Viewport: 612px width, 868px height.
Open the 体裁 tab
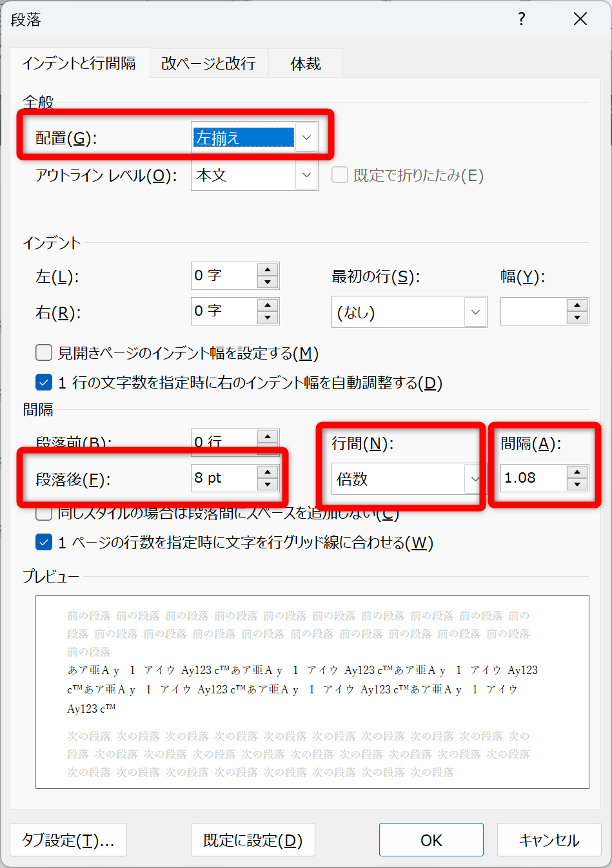pos(305,63)
